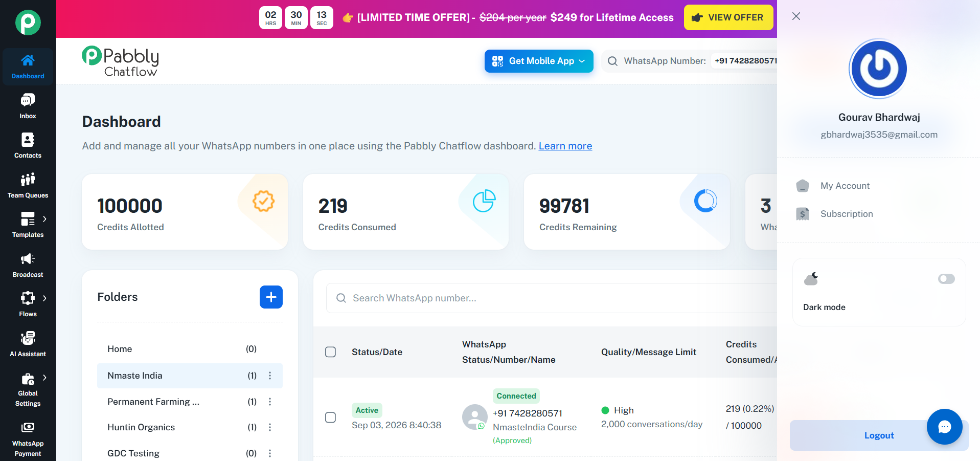The width and height of the screenshot is (980, 461).
Task: Click the Subscription receipt icon
Action: point(803,214)
